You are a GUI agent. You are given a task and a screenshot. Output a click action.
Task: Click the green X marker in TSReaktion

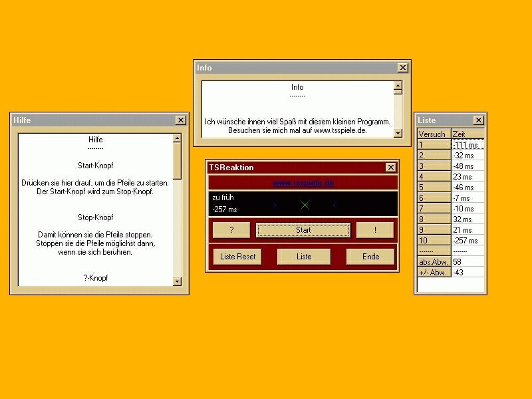(x=305, y=205)
